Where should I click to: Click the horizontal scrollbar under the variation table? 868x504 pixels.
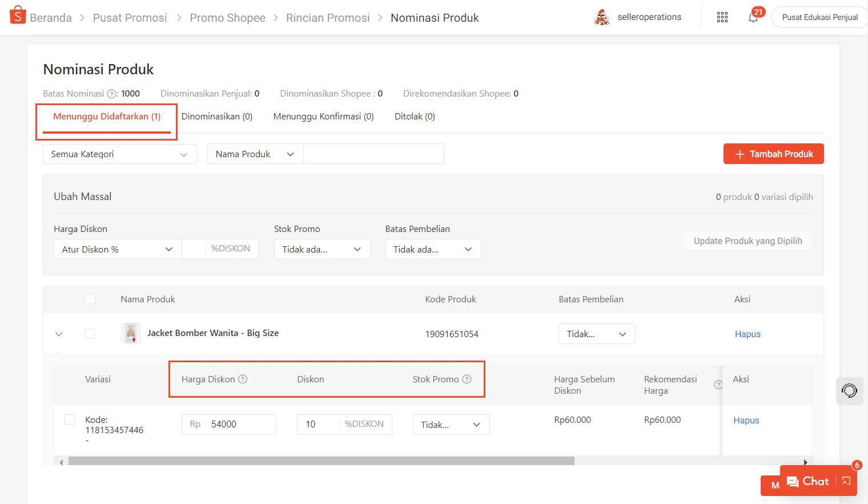point(321,461)
